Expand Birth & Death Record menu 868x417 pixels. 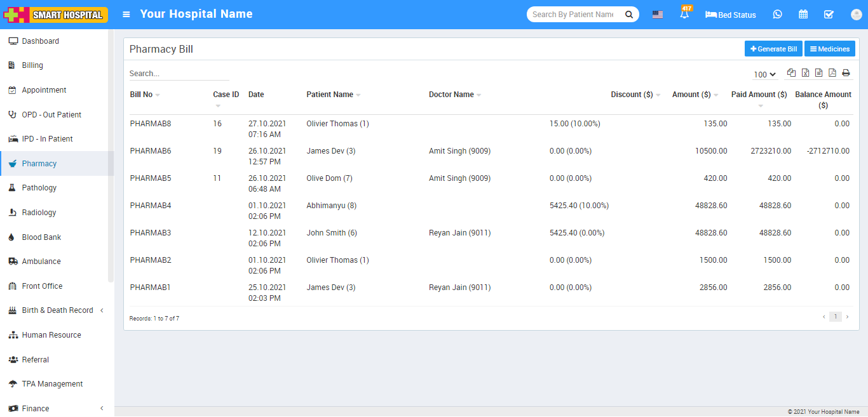click(57, 310)
